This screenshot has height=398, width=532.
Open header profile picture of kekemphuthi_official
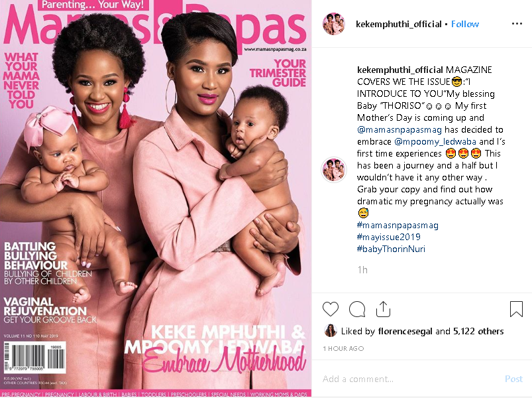click(334, 24)
